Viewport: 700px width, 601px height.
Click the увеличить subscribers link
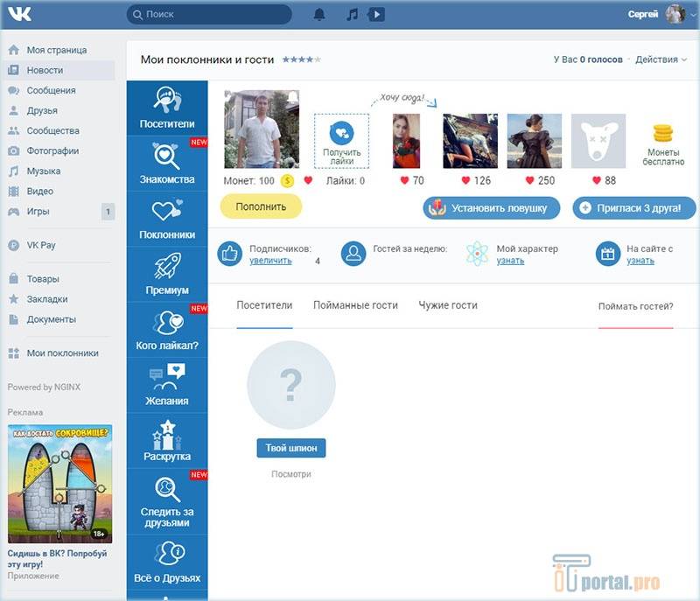[270, 261]
